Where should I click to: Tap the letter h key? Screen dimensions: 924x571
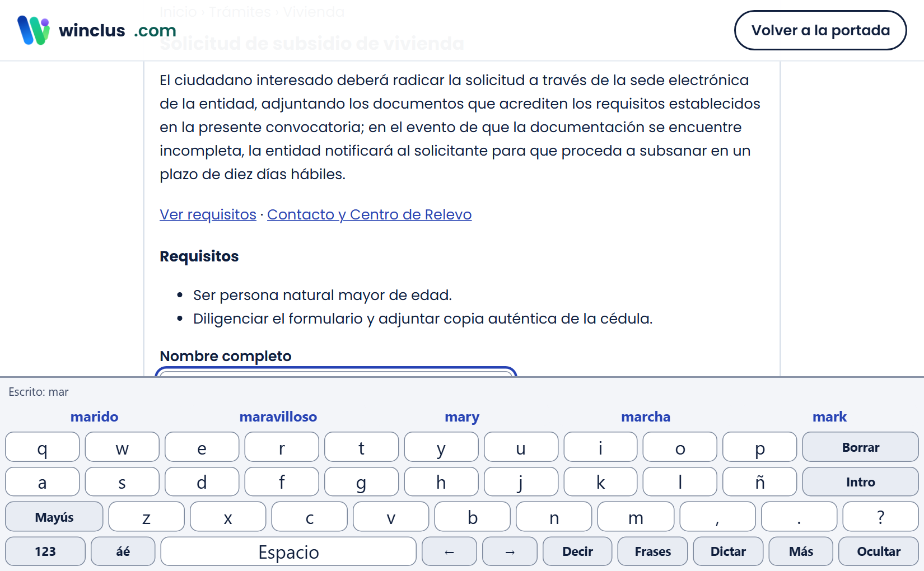[441, 481]
